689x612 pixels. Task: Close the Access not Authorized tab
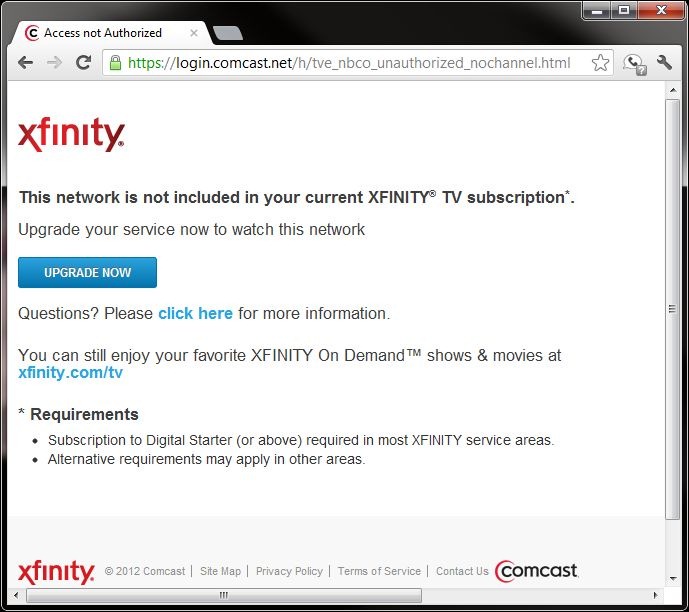tap(194, 33)
